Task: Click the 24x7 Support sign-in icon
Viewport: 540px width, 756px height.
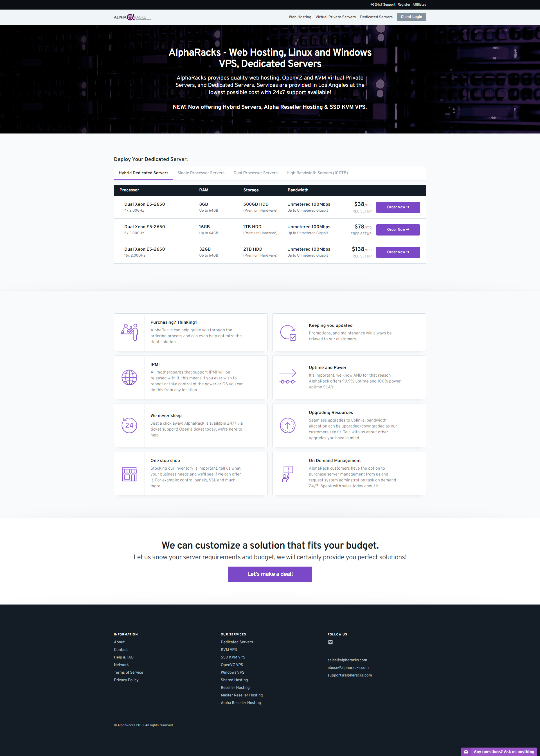Action: (x=372, y=5)
